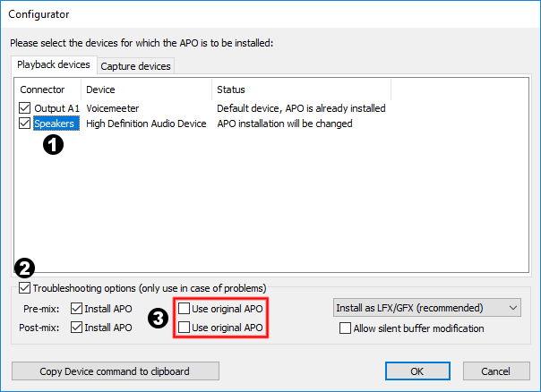Screen dimensions: 541x392
Task: Uncheck the Output A1 Voicemeeter device checkbox
Action: click(x=24, y=108)
